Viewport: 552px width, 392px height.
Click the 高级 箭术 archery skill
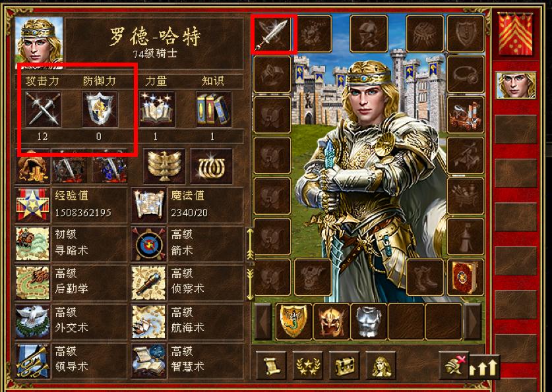187,244
